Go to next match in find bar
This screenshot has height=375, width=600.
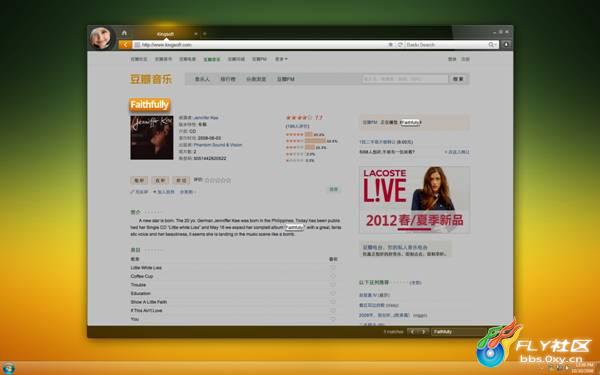coord(423,332)
